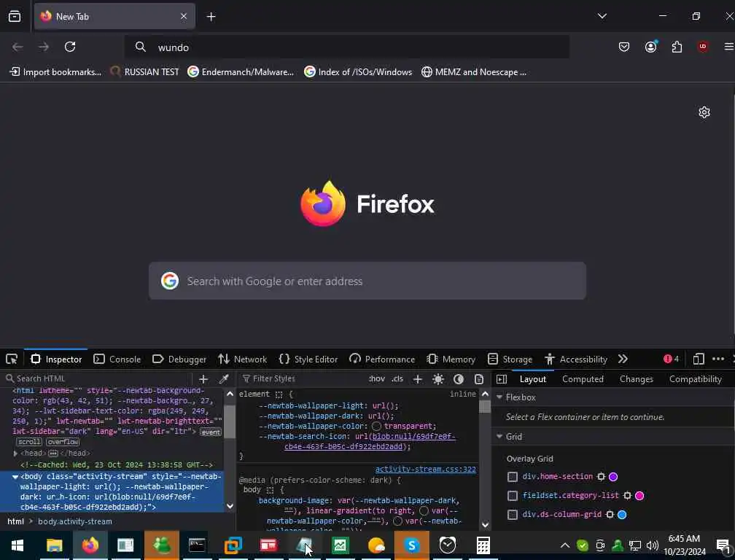Open new tab personalize gear icon
The height and width of the screenshot is (560, 735).
[x=704, y=112]
